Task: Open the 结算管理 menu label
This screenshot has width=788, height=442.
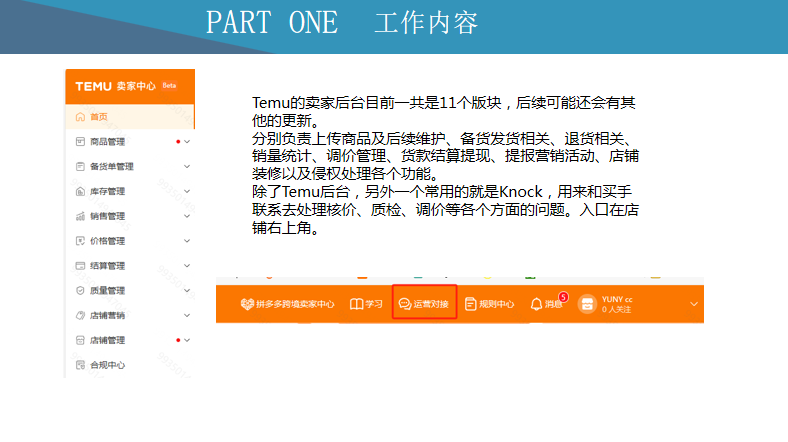Action: (108, 266)
